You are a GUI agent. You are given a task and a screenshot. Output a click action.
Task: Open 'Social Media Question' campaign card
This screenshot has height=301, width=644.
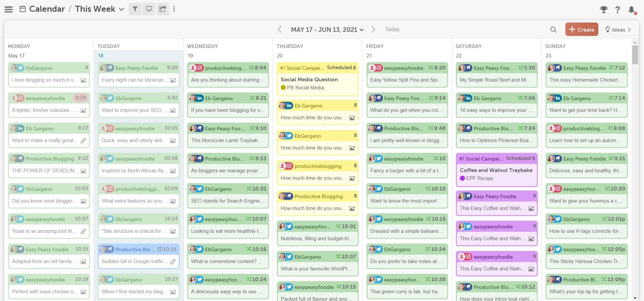pos(317,79)
